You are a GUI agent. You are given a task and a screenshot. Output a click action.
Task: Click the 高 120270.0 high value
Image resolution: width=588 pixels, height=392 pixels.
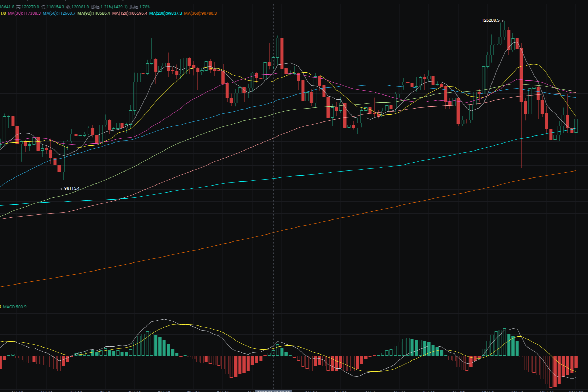click(28, 7)
